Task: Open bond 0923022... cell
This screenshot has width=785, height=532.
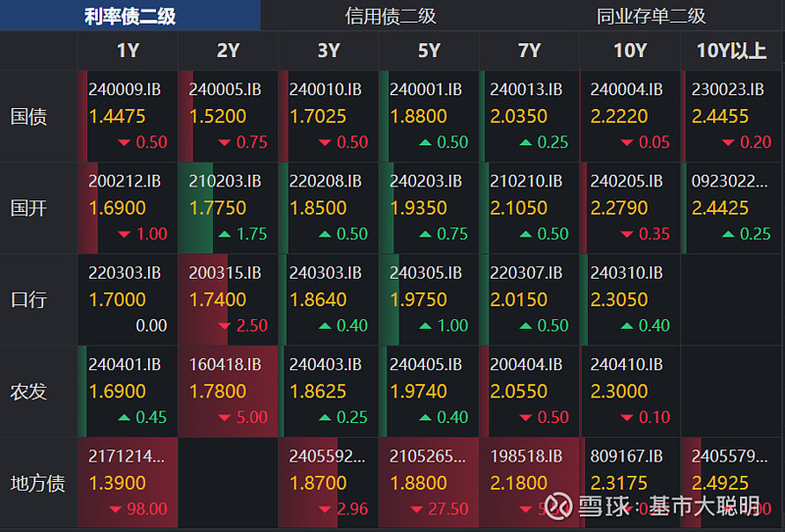Action: point(731,208)
